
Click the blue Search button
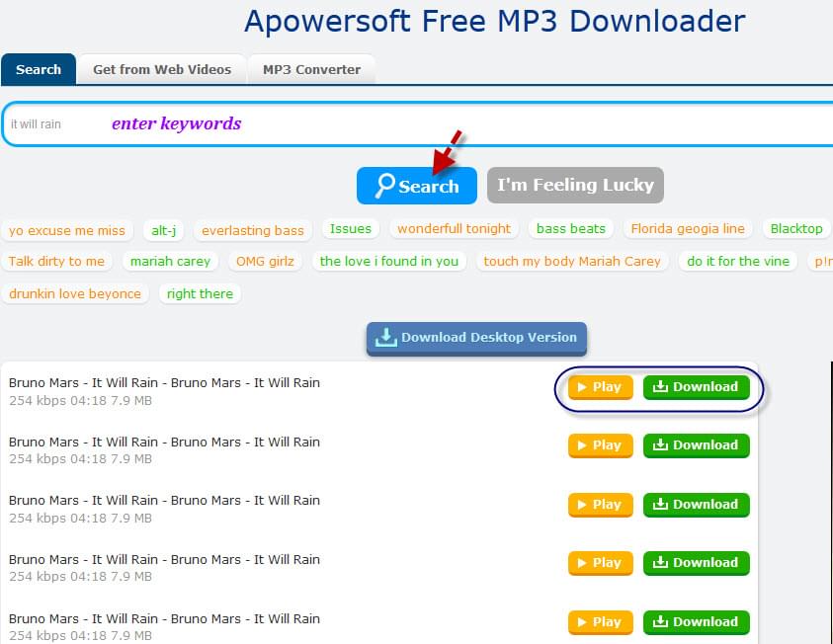[417, 186]
